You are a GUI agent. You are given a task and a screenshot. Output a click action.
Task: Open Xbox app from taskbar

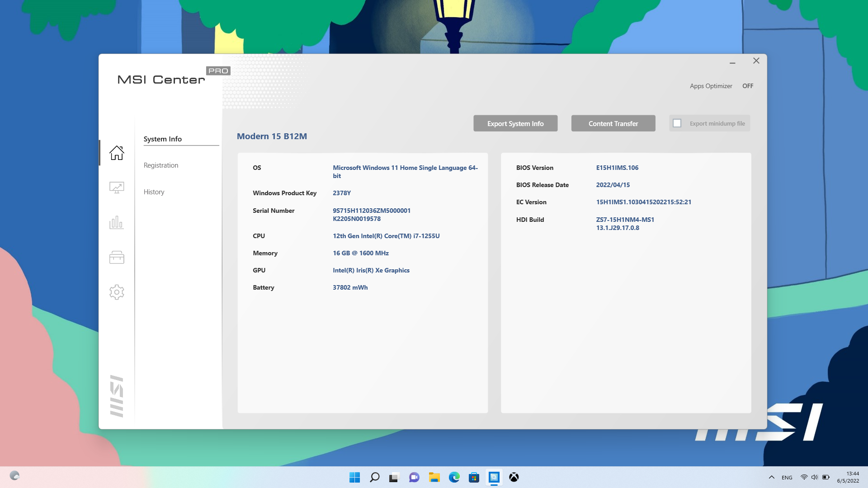click(514, 477)
